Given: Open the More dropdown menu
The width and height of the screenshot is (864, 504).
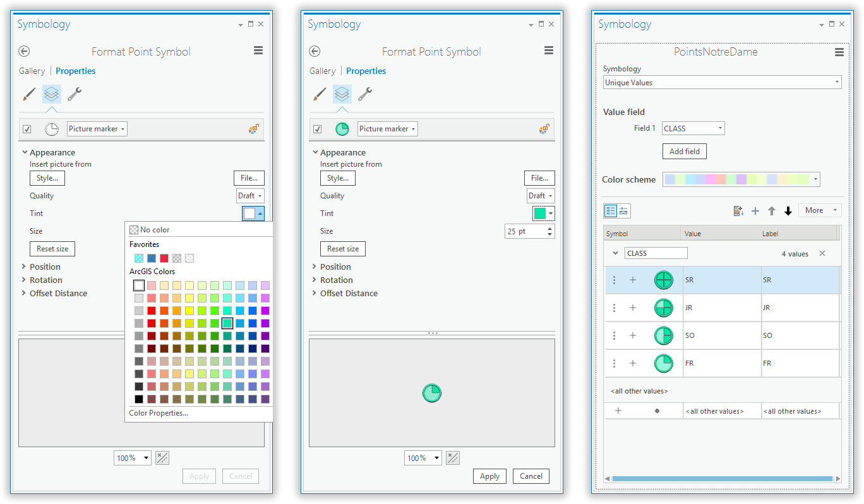Looking at the screenshot, I should (820, 210).
